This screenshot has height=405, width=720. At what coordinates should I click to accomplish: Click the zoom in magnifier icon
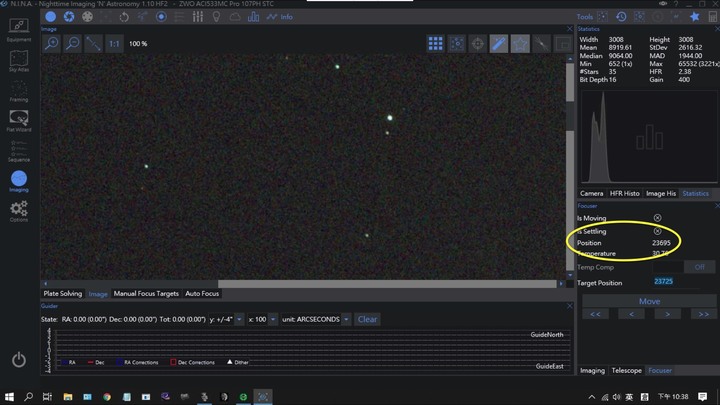coord(50,43)
